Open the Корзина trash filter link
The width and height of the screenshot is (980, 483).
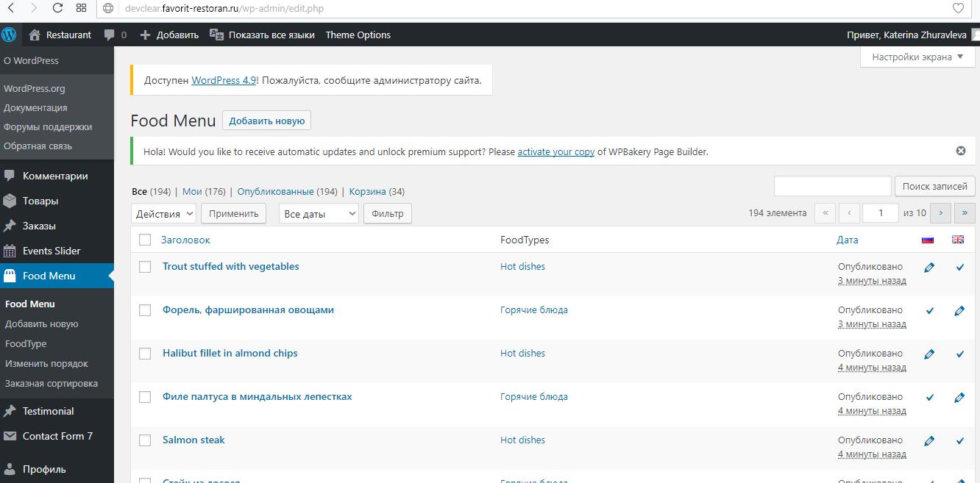(367, 191)
